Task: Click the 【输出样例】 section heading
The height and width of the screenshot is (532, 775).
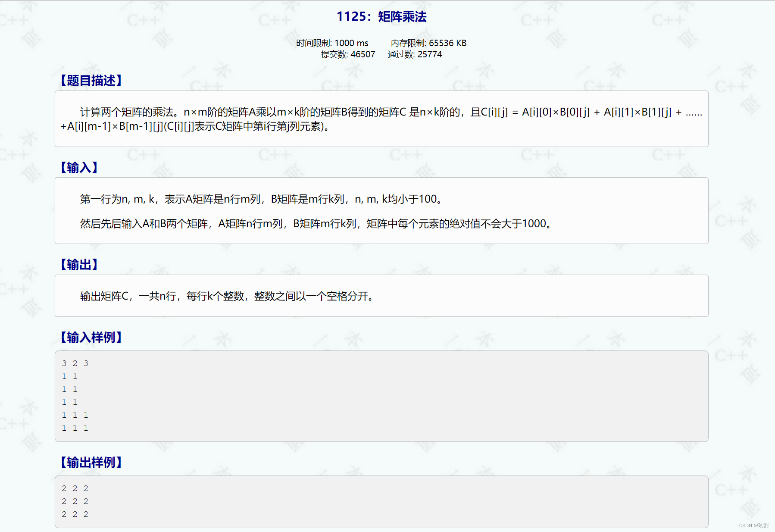Action: click(x=91, y=462)
